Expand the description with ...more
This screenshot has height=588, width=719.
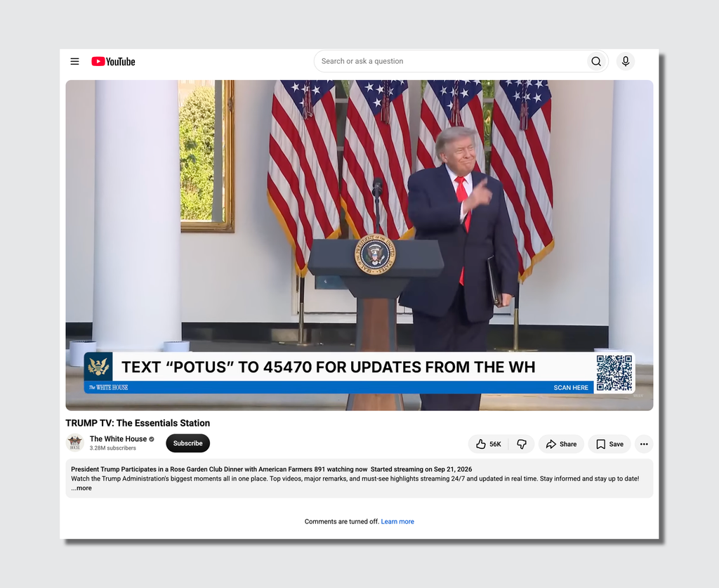pos(81,488)
